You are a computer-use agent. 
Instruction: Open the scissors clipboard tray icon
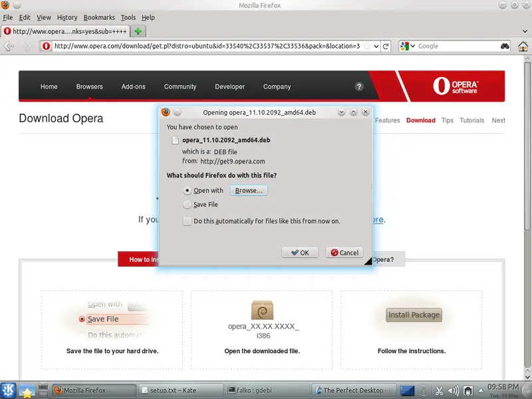coord(439,391)
